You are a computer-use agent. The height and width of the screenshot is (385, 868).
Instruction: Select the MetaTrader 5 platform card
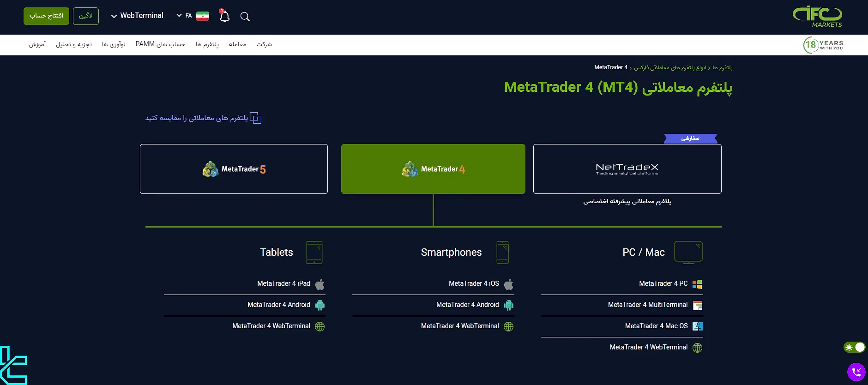tap(234, 169)
